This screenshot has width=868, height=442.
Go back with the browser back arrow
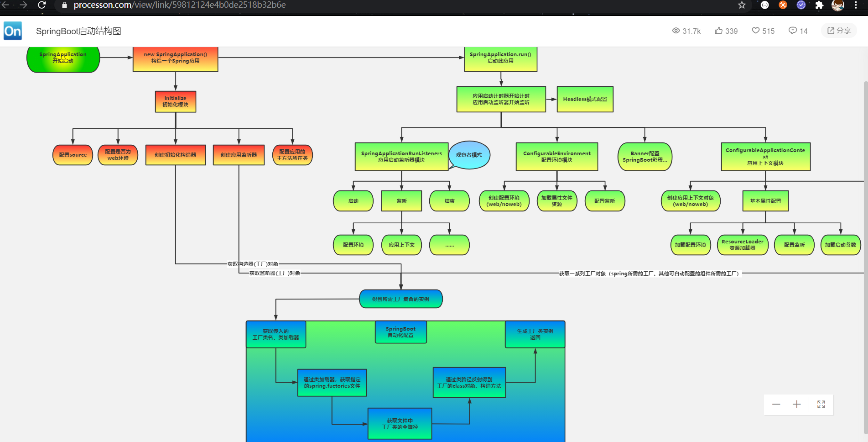pyautogui.click(x=5, y=5)
